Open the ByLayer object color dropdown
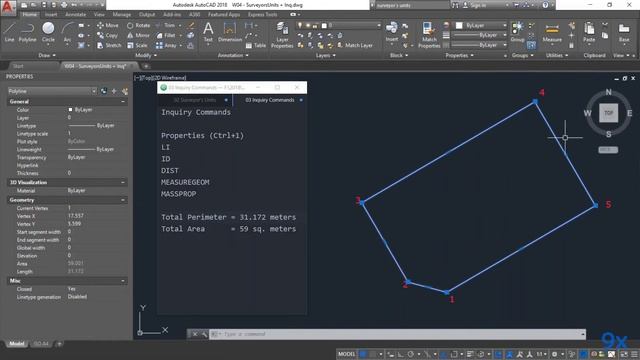 [481, 25]
